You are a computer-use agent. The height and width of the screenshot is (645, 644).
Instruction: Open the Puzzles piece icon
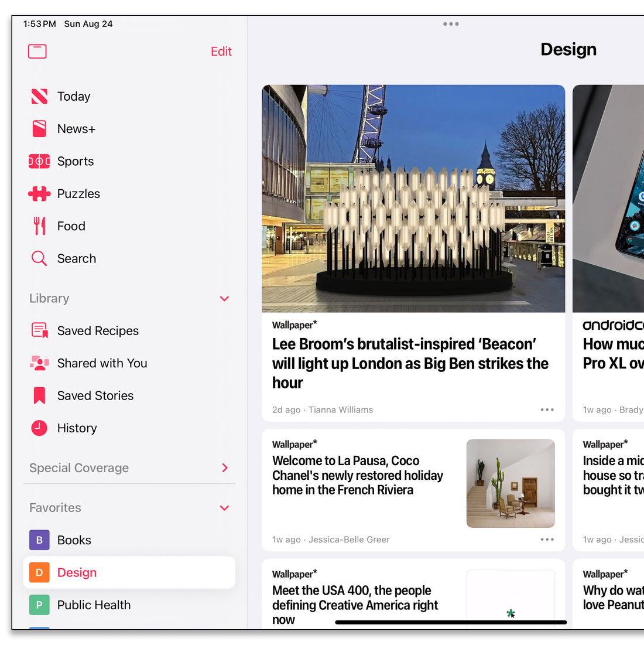(x=39, y=194)
